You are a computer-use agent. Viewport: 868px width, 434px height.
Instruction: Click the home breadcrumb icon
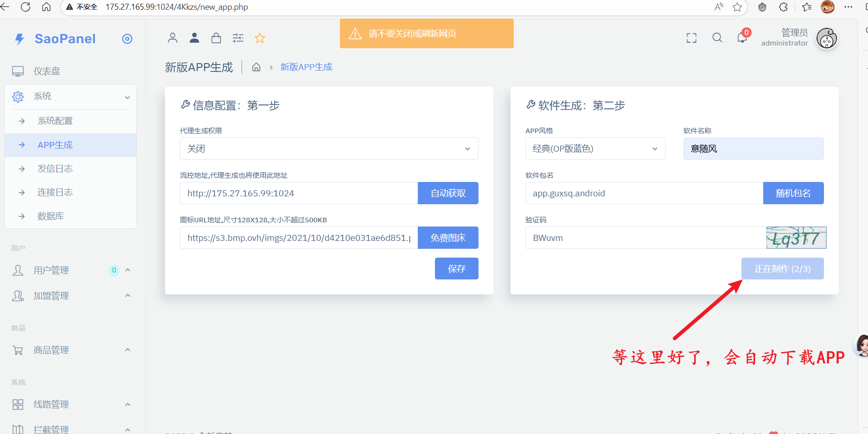pyautogui.click(x=256, y=67)
